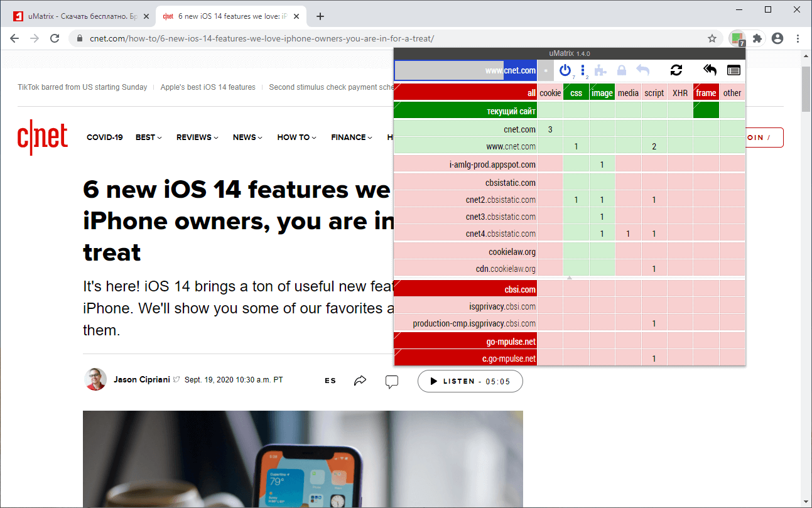Screen dimensions: 812x508
Task: Open comments via the speech bubble icon
Action: [x=392, y=381]
